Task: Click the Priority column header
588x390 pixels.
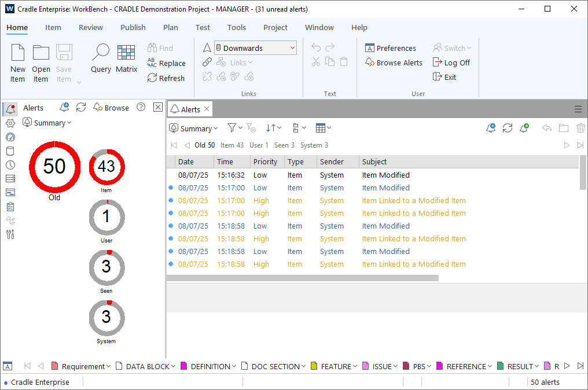Action: (267, 161)
